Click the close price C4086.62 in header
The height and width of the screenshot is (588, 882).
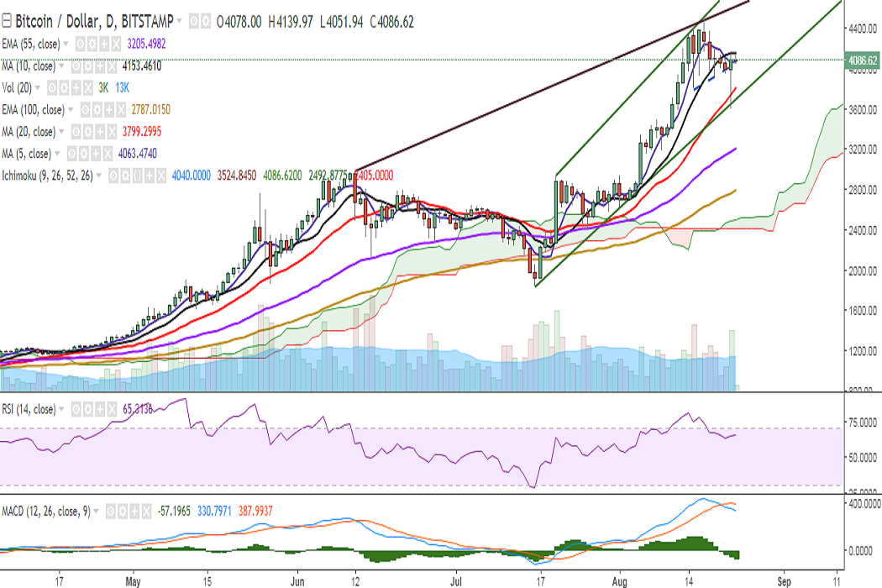[392, 21]
